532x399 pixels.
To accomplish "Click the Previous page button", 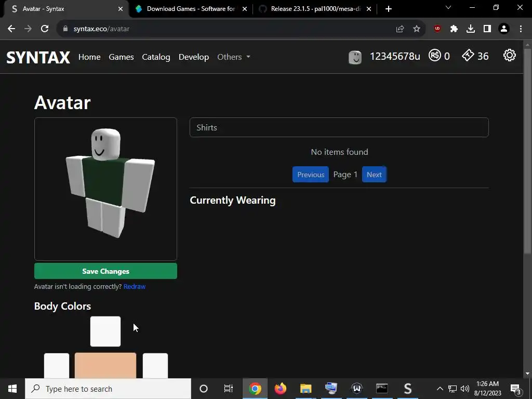I will (311, 175).
